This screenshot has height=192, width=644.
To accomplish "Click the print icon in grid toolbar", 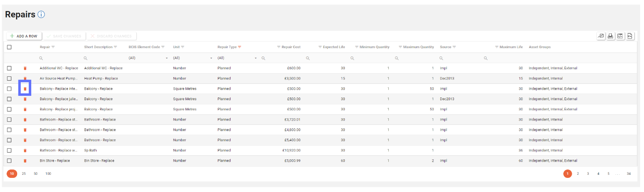I will pyautogui.click(x=610, y=36).
